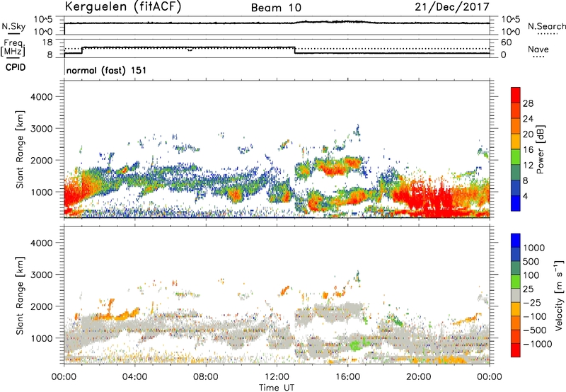Click the 'Kerguelen (fitACF)' title text
566x392 pixels.
[x=122, y=6]
